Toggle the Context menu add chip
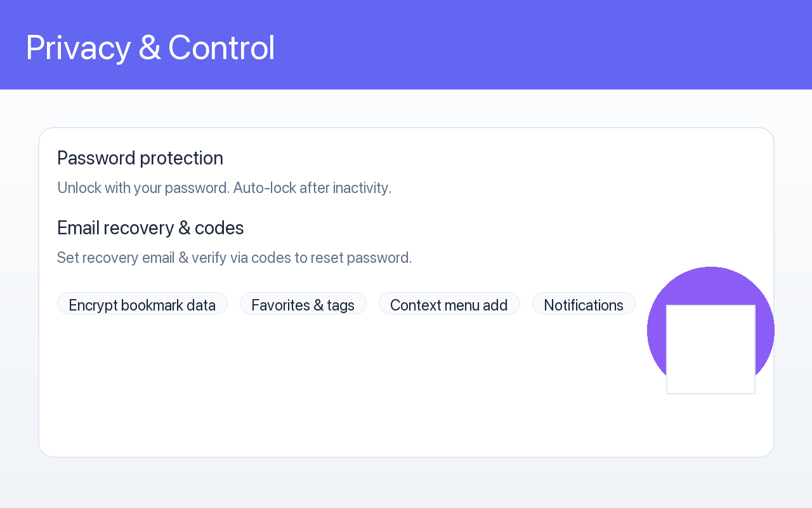Image resolution: width=812 pixels, height=508 pixels. (449, 304)
